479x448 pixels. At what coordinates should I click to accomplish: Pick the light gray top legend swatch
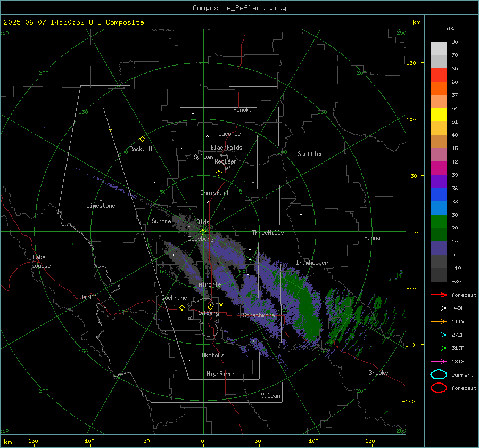click(439, 48)
